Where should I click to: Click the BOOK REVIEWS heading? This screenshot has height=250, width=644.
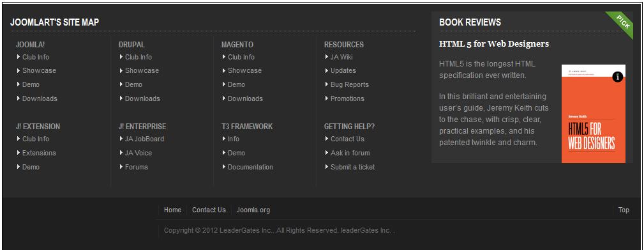470,22
